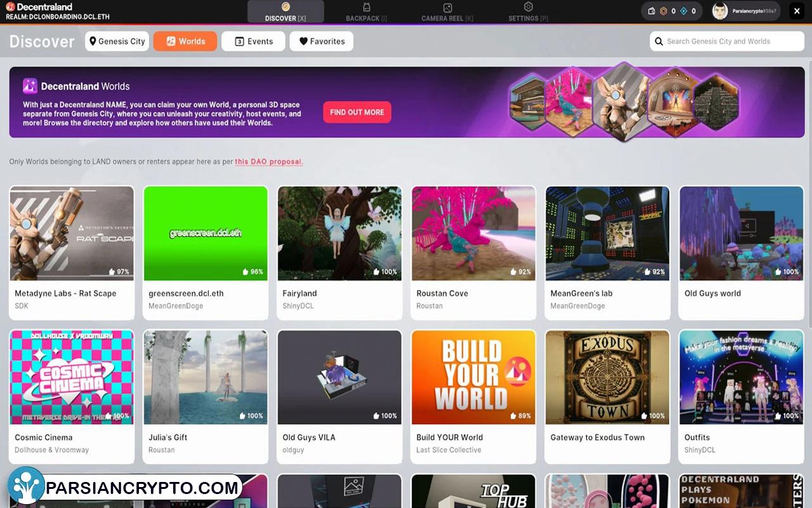Switch to the Events section
Screen dimensions: 812x508
pyautogui.click(x=253, y=41)
